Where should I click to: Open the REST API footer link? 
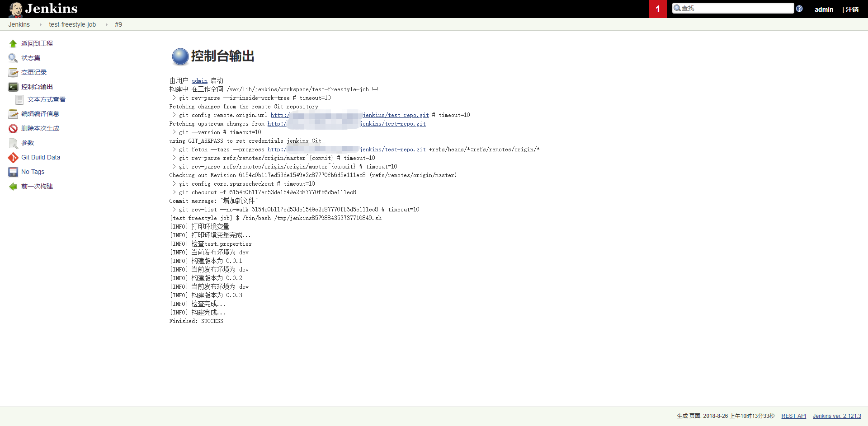[x=793, y=416]
